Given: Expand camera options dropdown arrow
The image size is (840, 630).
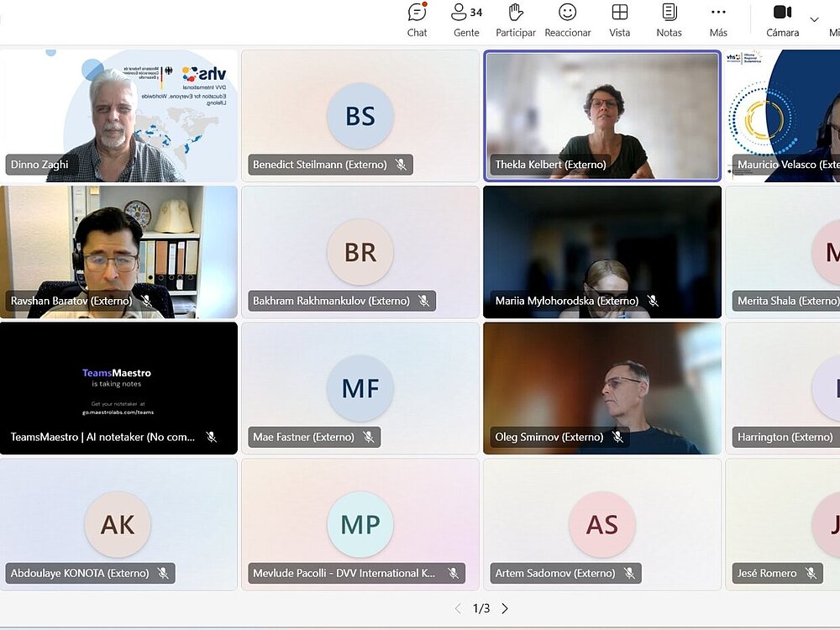Looking at the screenshot, I should click(x=814, y=19).
